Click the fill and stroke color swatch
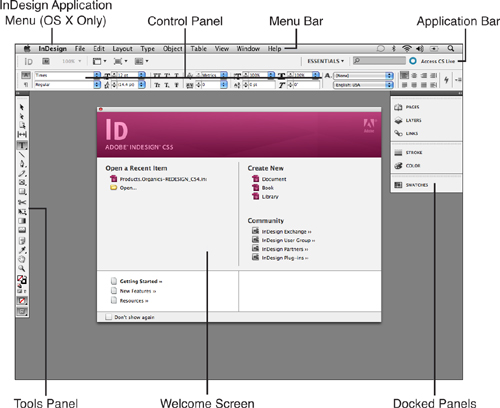Image resolution: width=500 pixels, height=408 pixels. (22, 280)
